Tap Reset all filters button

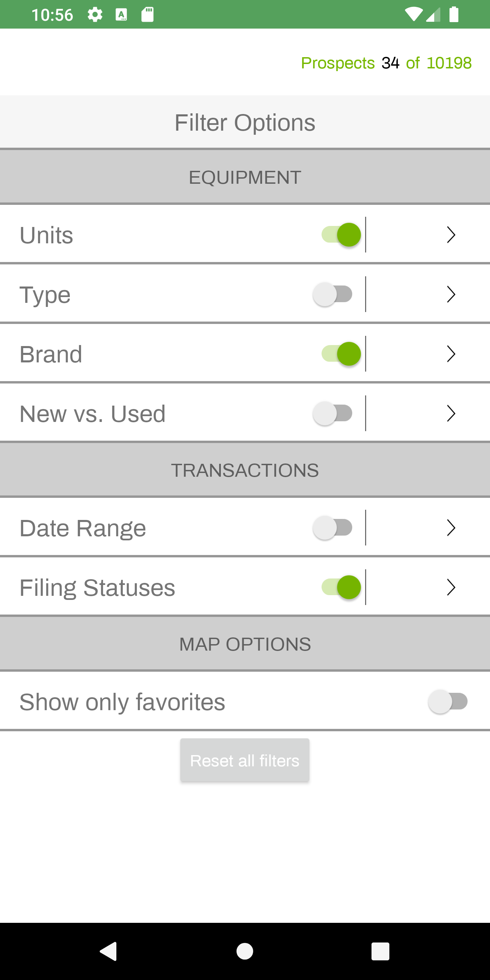click(x=245, y=760)
